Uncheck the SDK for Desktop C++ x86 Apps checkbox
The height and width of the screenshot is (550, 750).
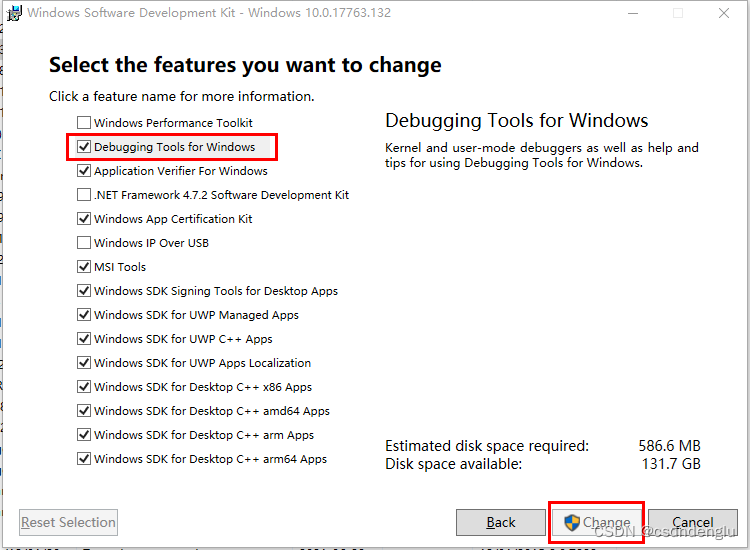pyautogui.click(x=84, y=386)
